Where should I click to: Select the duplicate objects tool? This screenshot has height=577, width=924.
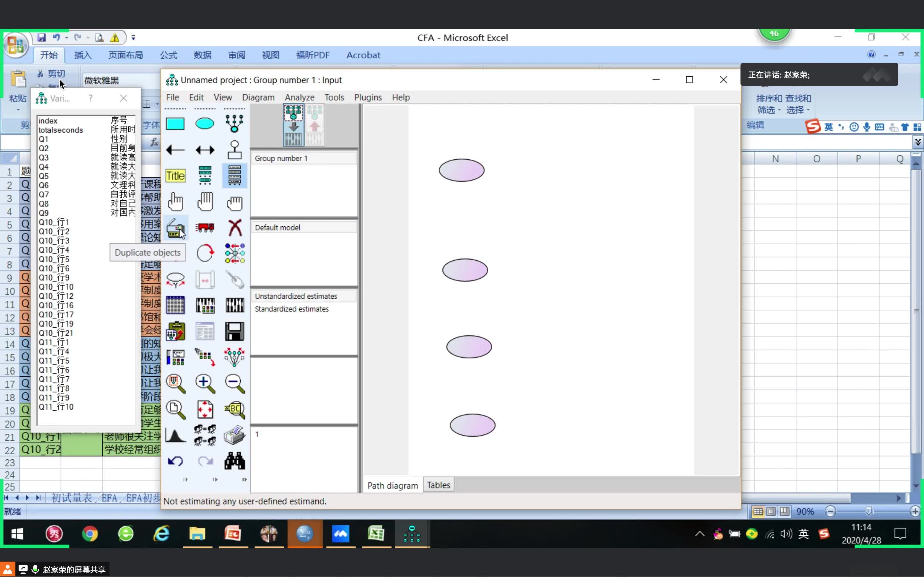tap(174, 227)
